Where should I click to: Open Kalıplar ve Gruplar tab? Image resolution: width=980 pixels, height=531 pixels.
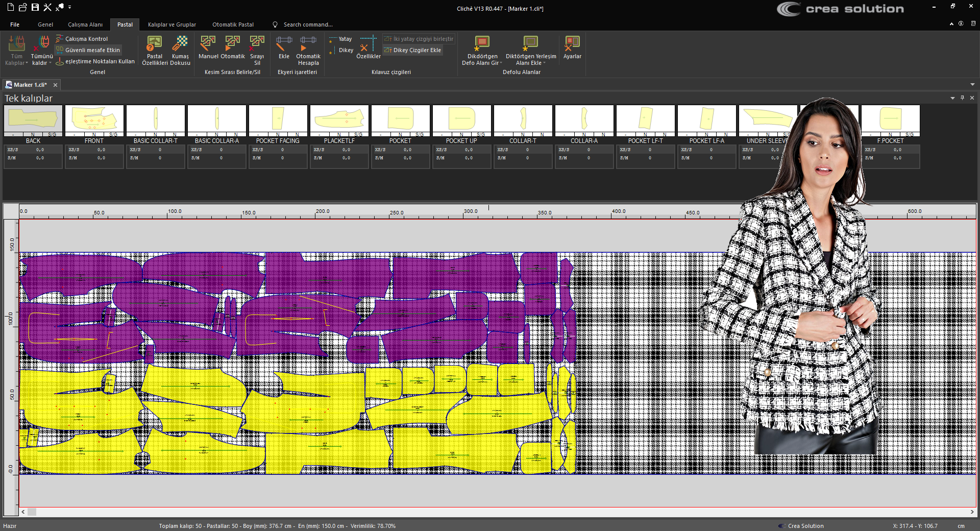click(x=171, y=25)
